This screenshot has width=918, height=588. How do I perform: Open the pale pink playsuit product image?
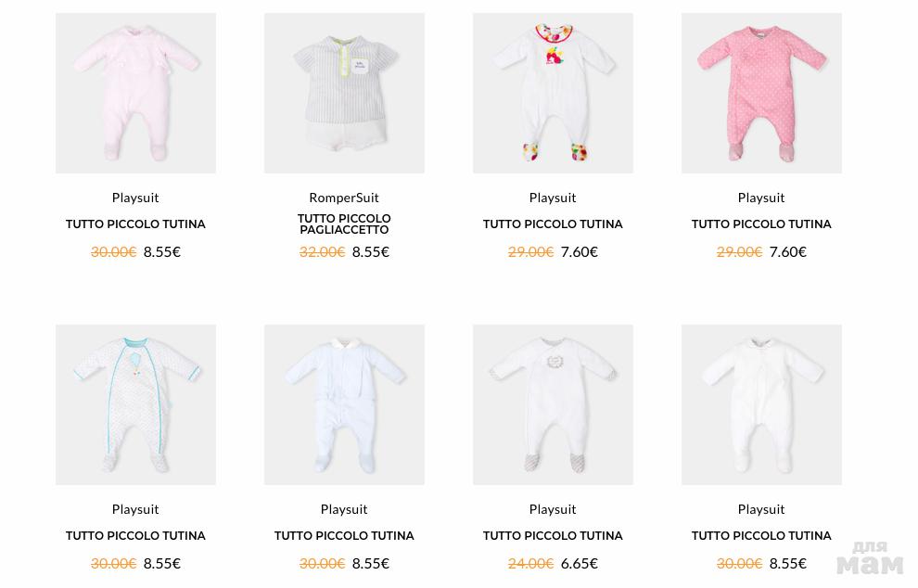[135, 93]
